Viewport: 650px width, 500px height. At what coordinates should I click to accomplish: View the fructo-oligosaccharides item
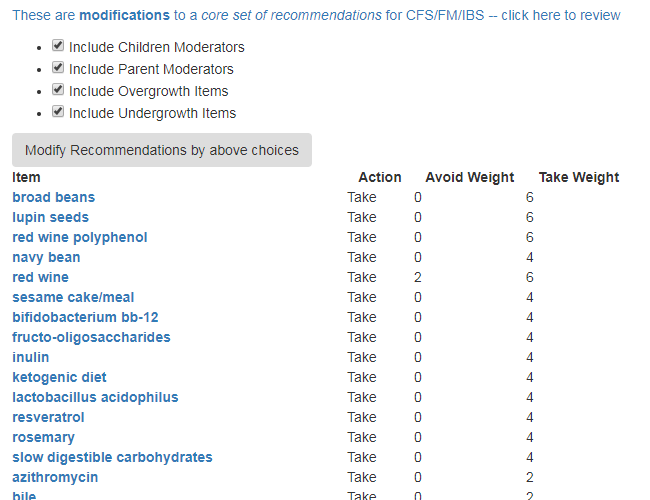point(91,337)
